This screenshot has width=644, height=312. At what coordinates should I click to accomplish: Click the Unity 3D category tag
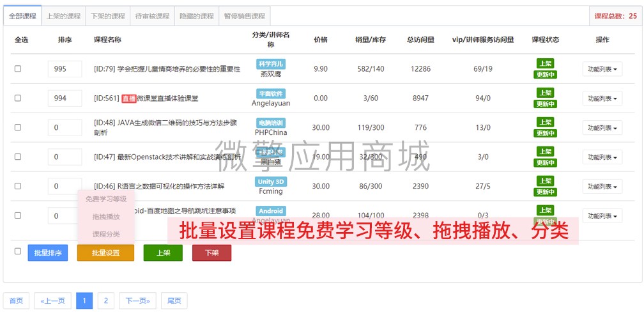(271, 182)
